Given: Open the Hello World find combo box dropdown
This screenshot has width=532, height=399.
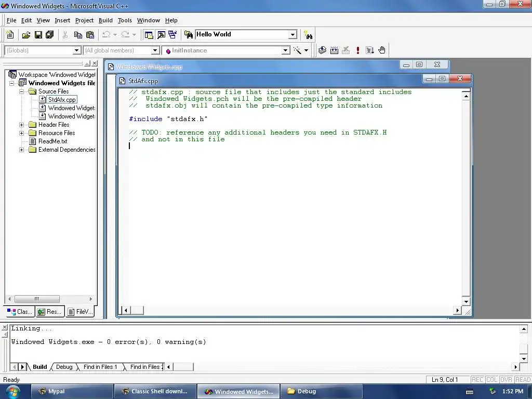Looking at the screenshot, I should tap(293, 35).
